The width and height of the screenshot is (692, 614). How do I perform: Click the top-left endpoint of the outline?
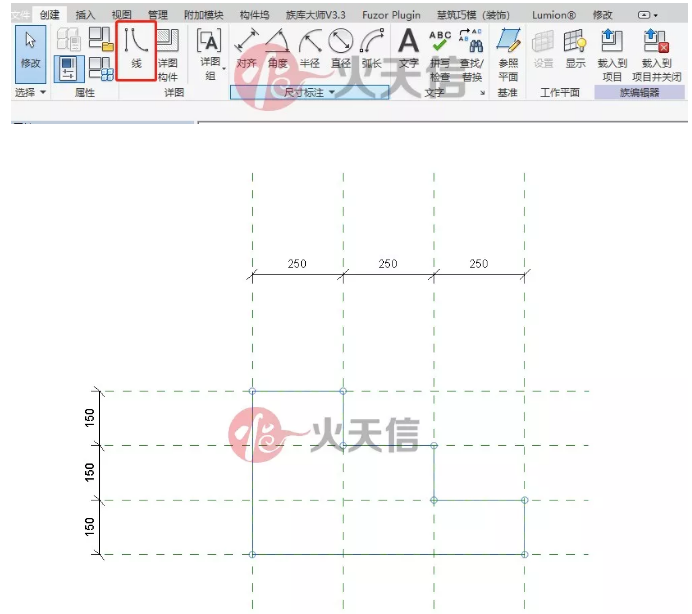coord(252,391)
